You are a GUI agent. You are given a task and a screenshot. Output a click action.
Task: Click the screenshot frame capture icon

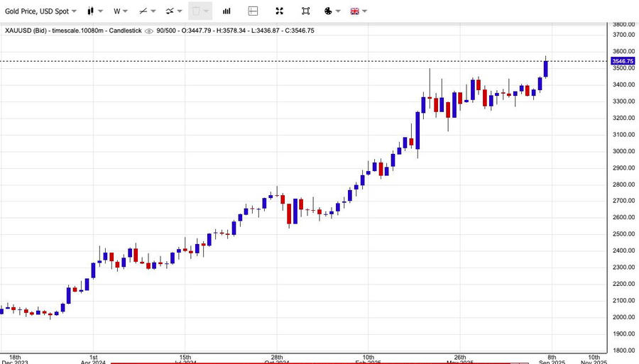click(305, 11)
